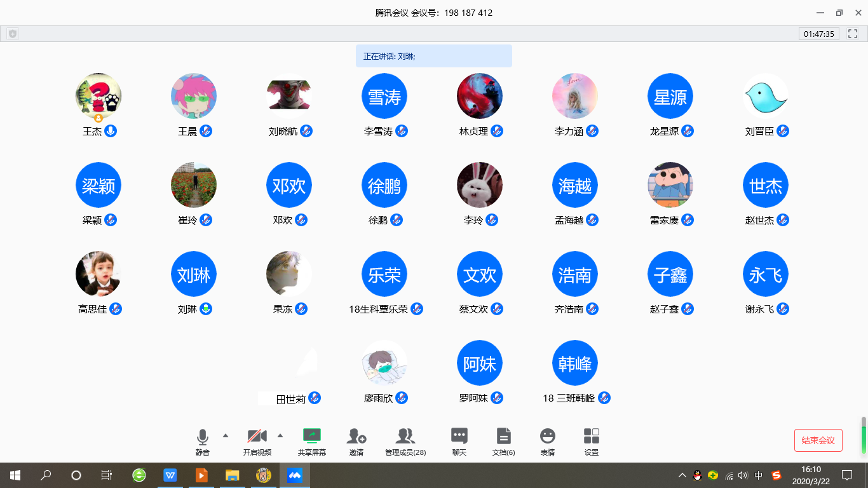
Task: Click the meeting timer 01:47:35
Action: click(x=819, y=34)
